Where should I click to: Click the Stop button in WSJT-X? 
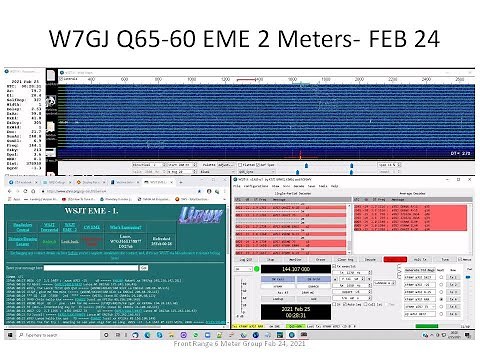tap(271, 259)
